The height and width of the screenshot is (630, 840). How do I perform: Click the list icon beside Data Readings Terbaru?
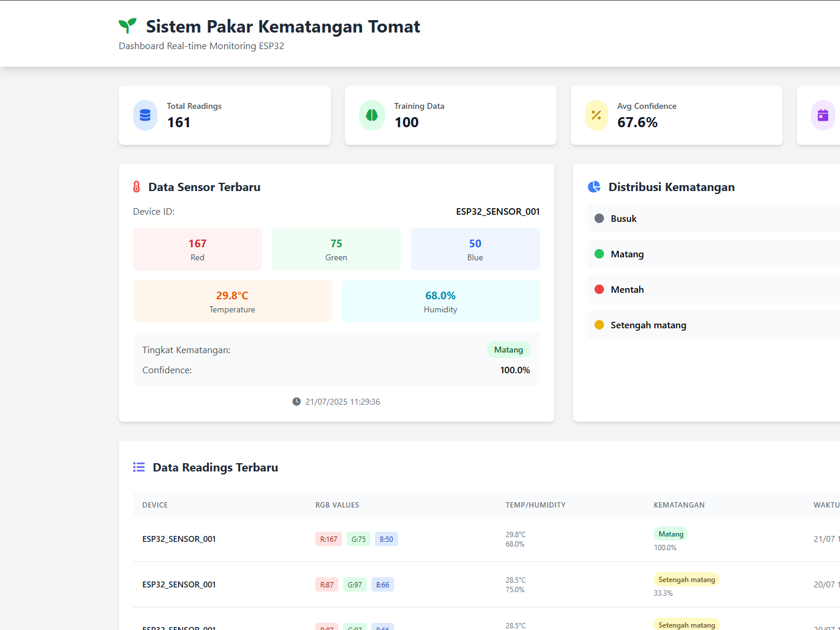click(139, 467)
